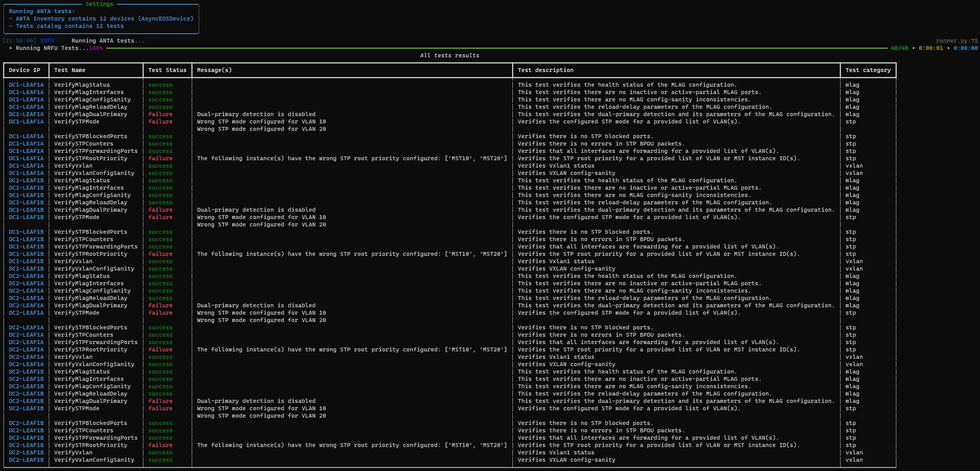Select the log timestamp 21:58:46
The height and width of the screenshot is (471, 980).
coord(19,41)
